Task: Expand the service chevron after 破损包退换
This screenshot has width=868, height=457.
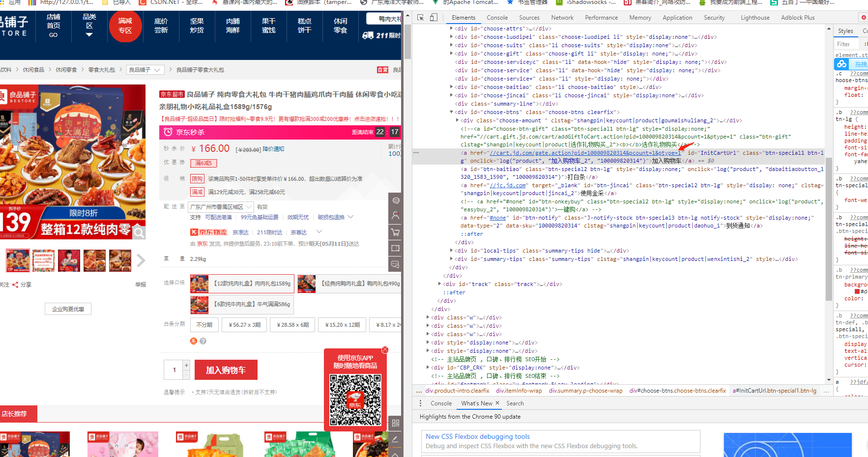Action: tap(350, 217)
